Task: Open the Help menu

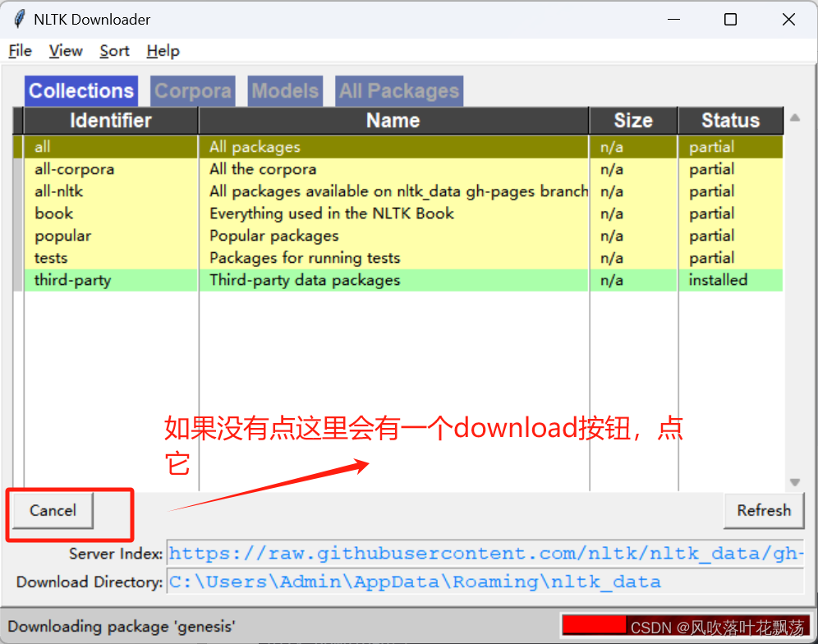Action: click(x=163, y=51)
